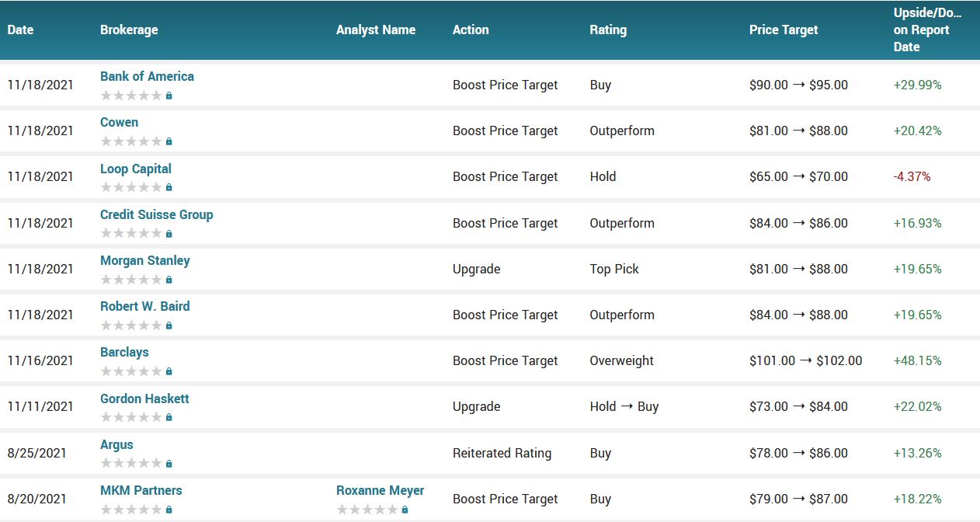Click the lock icon under Morgan Stanley
Screen dimensions: 980x522
(x=169, y=280)
